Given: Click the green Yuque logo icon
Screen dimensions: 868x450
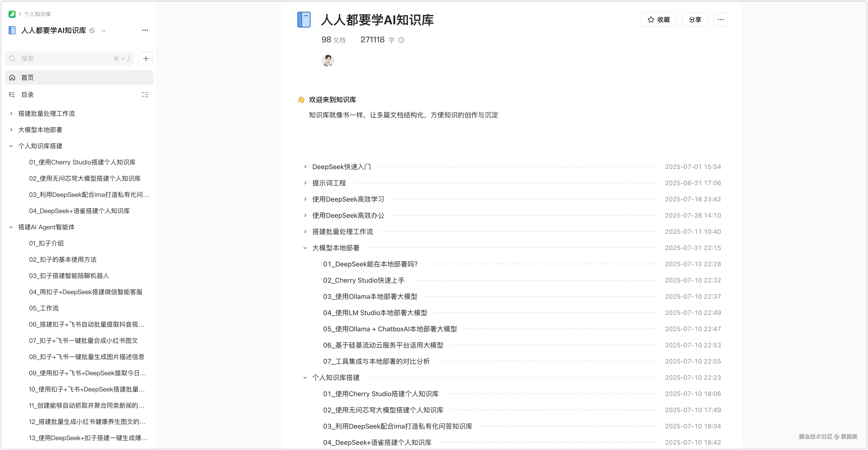Looking at the screenshot, I should [x=12, y=14].
